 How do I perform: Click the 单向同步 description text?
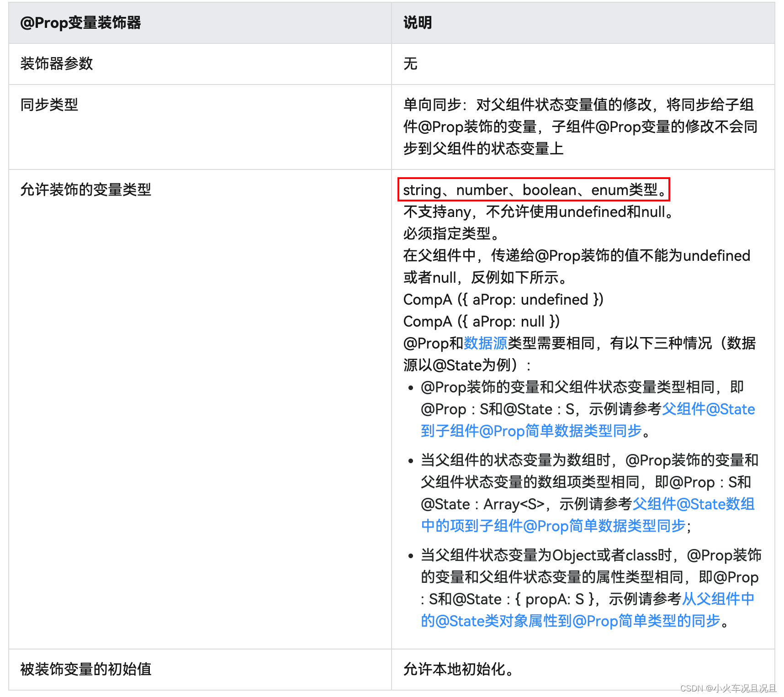[x=580, y=127]
